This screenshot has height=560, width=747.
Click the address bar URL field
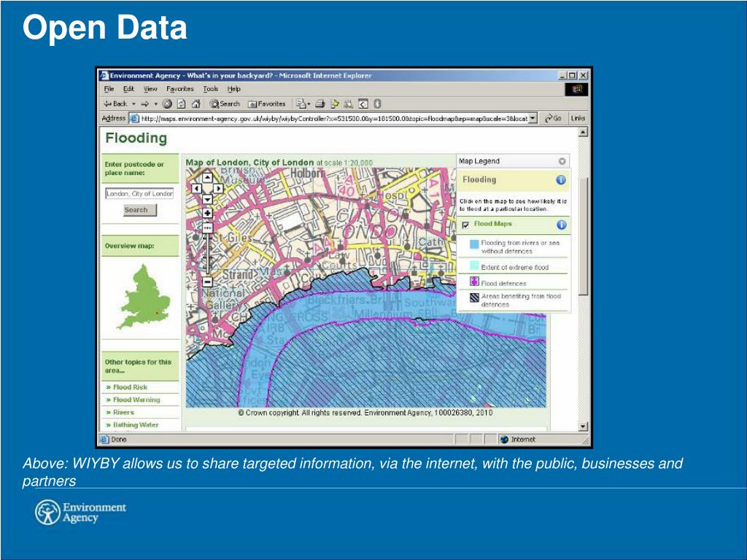coord(334,118)
